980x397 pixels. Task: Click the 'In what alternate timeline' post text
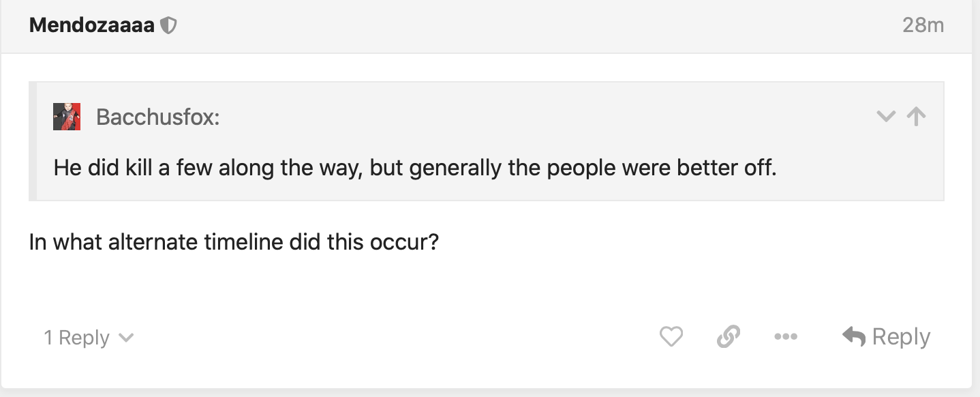[x=233, y=242]
